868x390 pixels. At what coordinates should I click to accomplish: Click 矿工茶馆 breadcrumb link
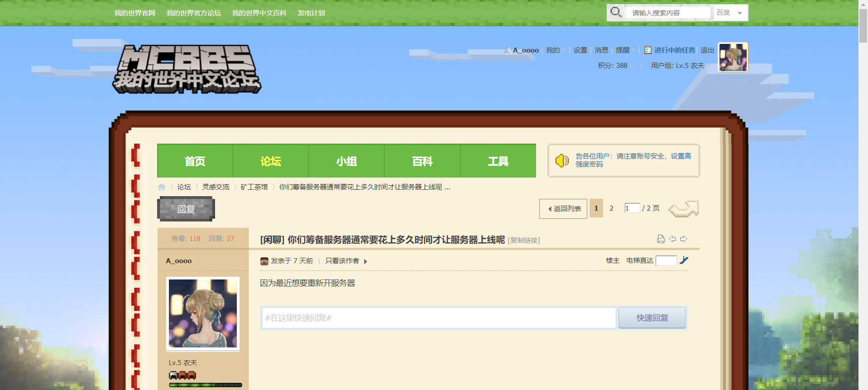254,187
